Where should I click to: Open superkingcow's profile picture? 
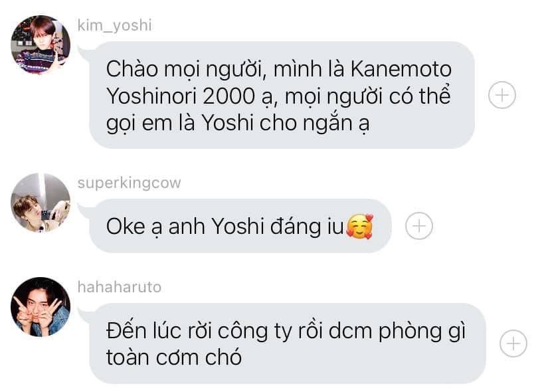pyautogui.click(x=41, y=203)
